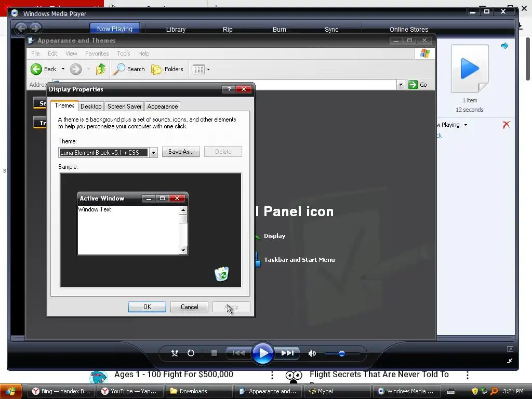Open options for Ages 1 - 100 video

272,375
